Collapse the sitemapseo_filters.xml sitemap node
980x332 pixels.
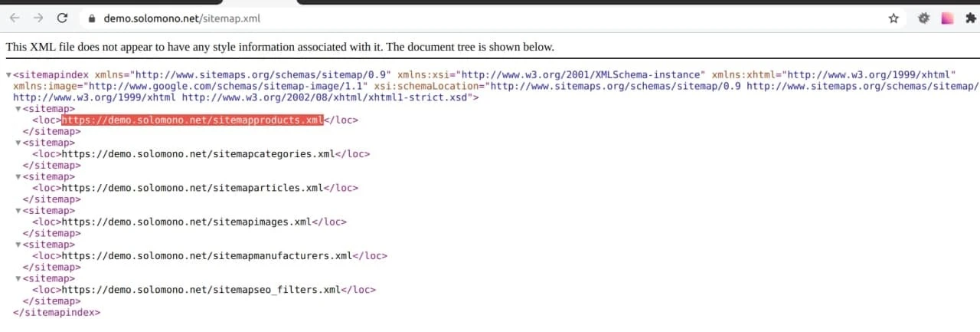(18, 278)
